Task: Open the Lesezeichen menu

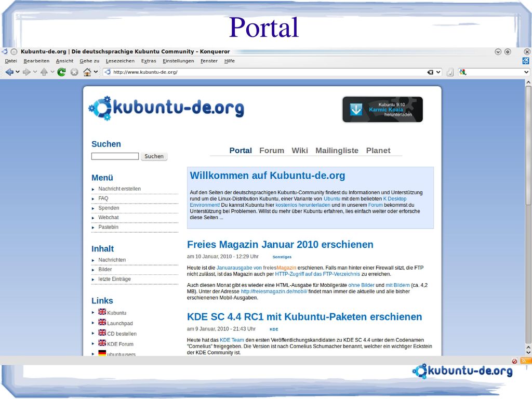Action: coord(120,61)
